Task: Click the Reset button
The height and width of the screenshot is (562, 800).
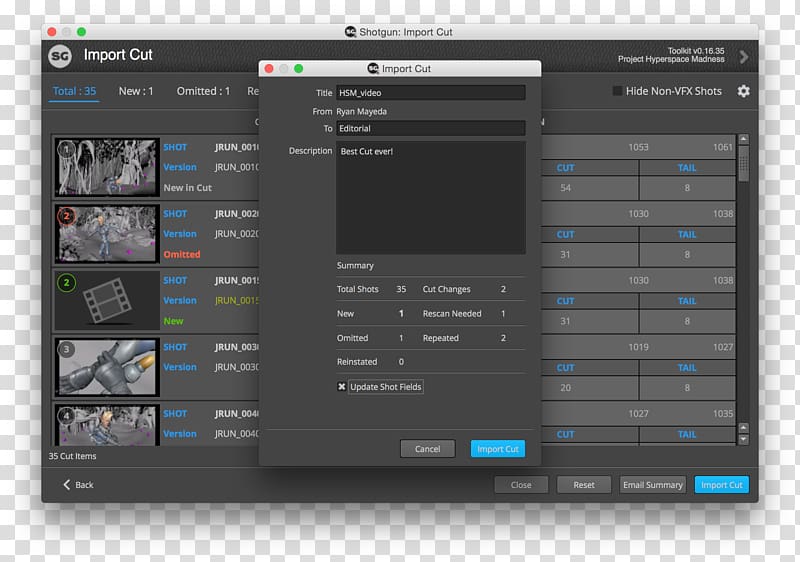Action: (584, 484)
